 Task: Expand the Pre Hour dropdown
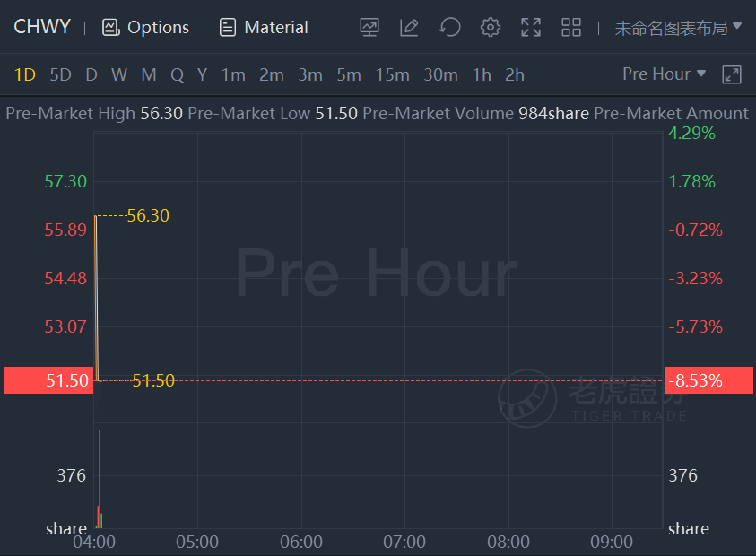coord(664,74)
